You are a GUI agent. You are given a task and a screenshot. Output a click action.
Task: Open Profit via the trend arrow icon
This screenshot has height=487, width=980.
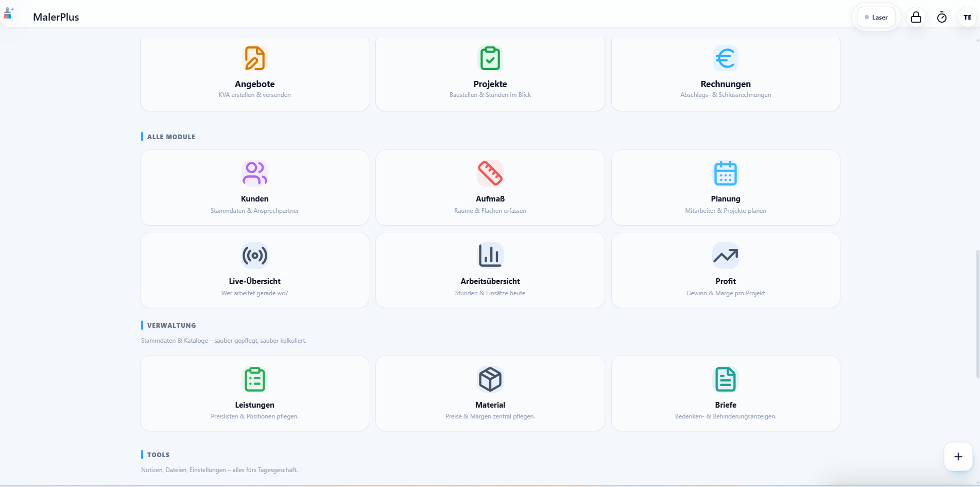tap(725, 255)
